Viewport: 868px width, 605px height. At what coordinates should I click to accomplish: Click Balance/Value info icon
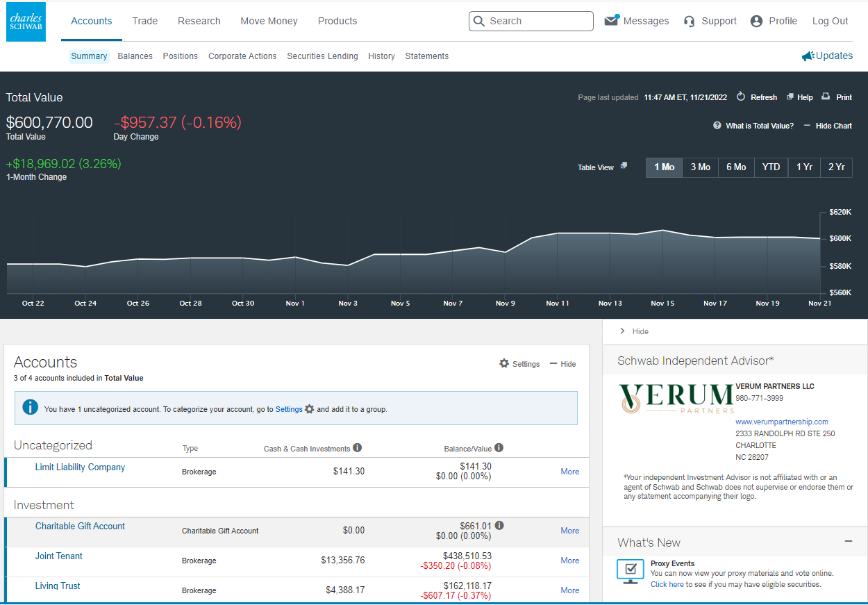coord(499,448)
